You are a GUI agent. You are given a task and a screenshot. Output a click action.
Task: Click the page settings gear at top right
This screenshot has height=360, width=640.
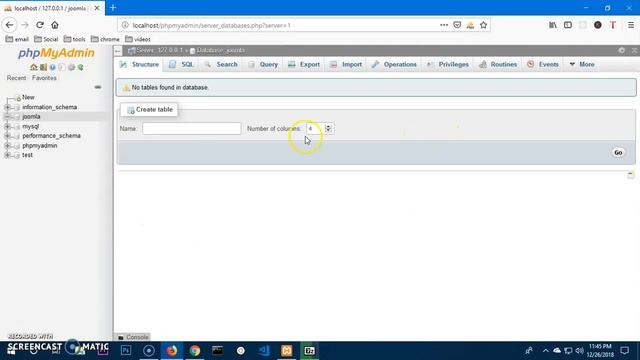[622, 50]
